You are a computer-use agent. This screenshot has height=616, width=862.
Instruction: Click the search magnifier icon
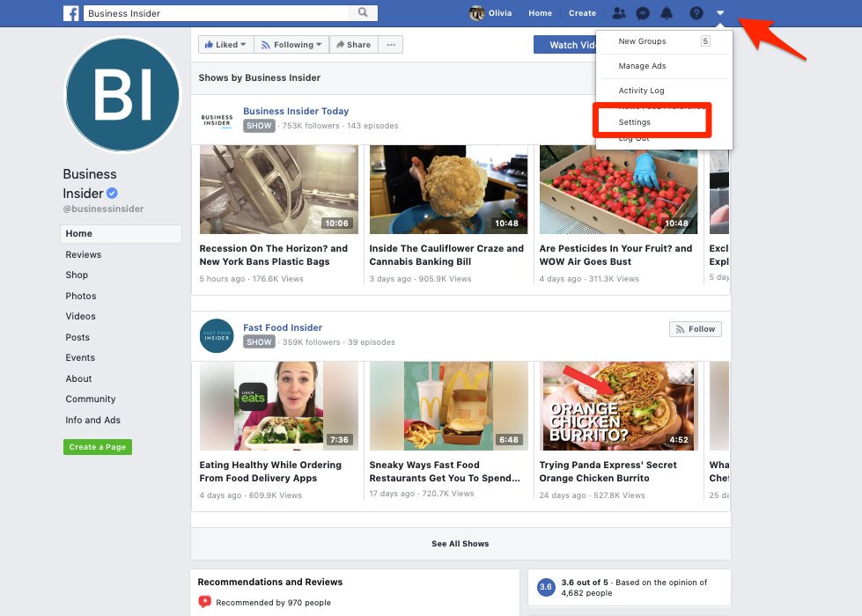(363, 13)
